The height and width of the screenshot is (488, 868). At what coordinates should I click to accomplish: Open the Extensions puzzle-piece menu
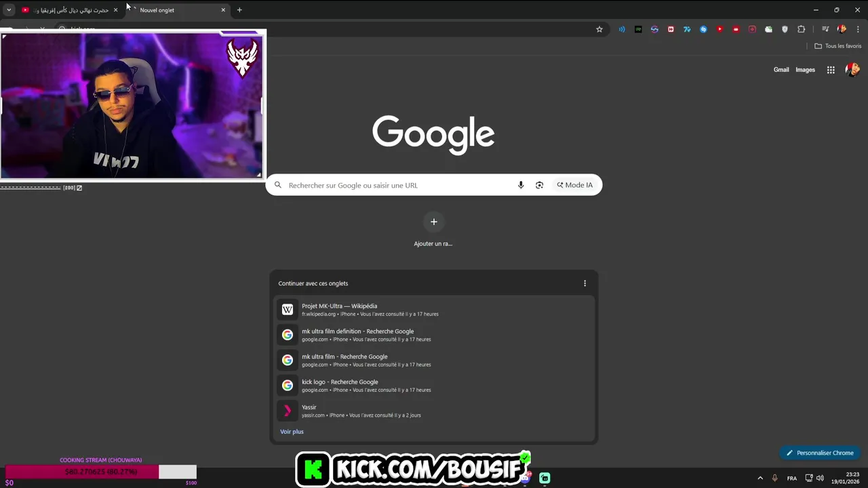[801, 29]
